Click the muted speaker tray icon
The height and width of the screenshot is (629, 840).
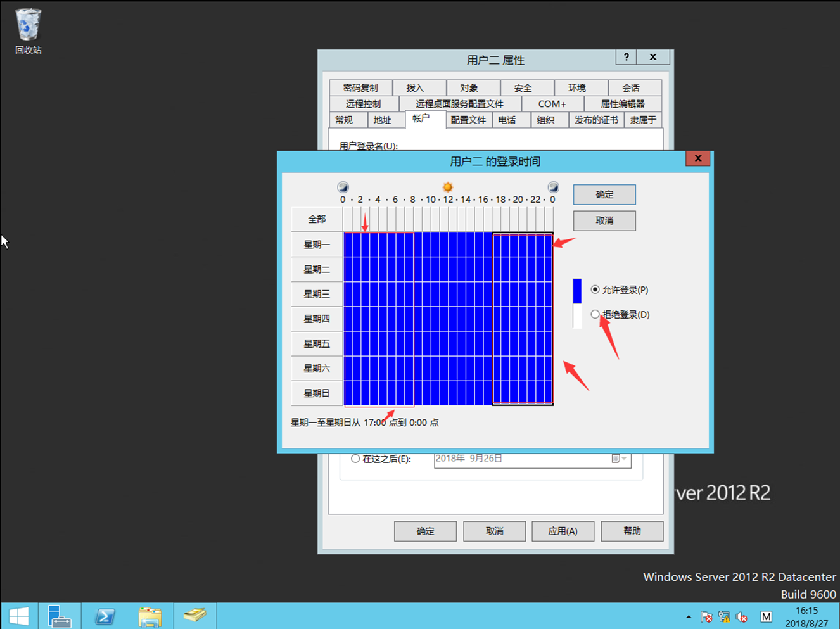(x=742, y=616)
